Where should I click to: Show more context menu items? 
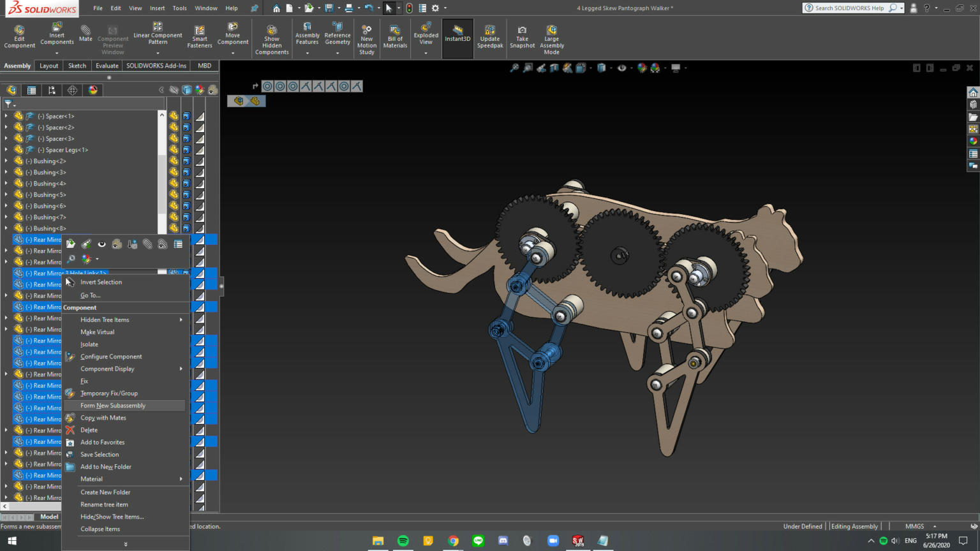pos(126,544)
